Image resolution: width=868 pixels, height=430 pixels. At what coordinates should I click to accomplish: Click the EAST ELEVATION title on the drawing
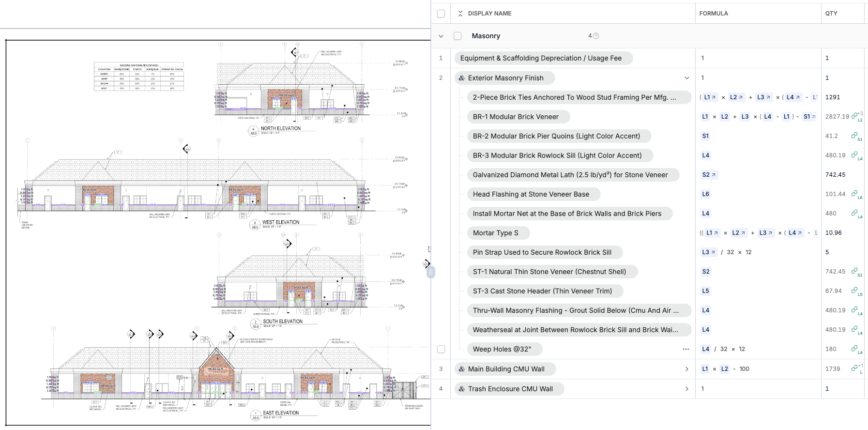coord(281,413)
